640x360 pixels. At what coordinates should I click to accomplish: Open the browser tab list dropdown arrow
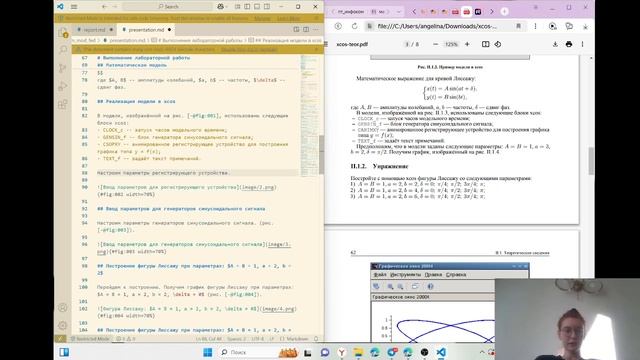coord(399,12)
